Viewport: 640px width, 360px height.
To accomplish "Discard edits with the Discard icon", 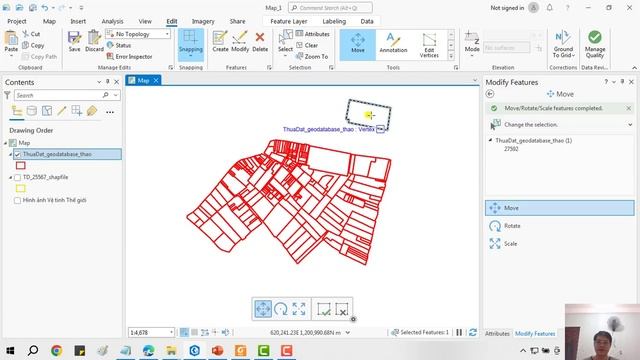I will (x=94, y=41).
